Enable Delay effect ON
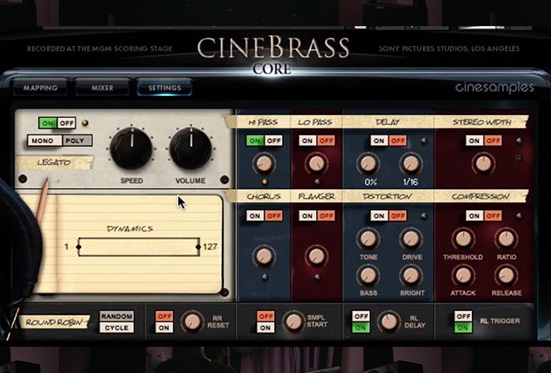551x373 pixels. 379,141
